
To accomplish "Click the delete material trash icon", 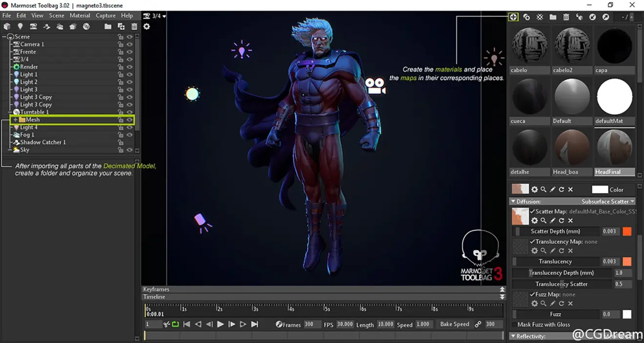I will (x=566, y=17).
